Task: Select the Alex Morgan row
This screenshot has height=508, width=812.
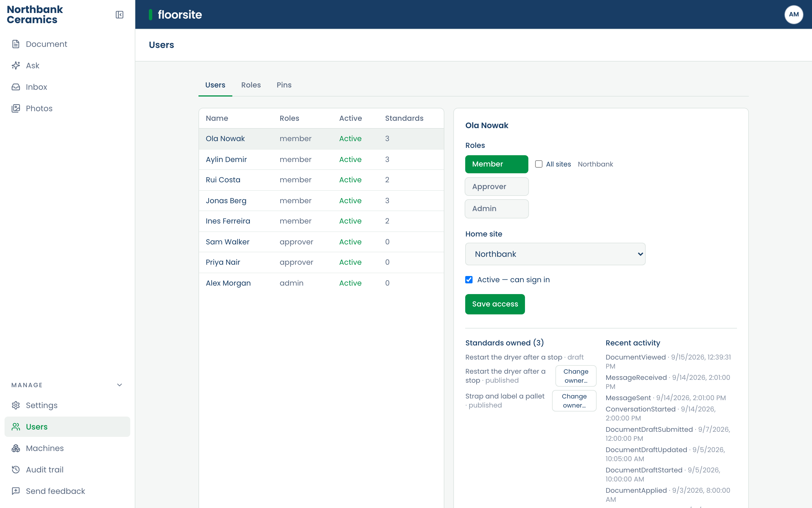Action: [321, 283]
